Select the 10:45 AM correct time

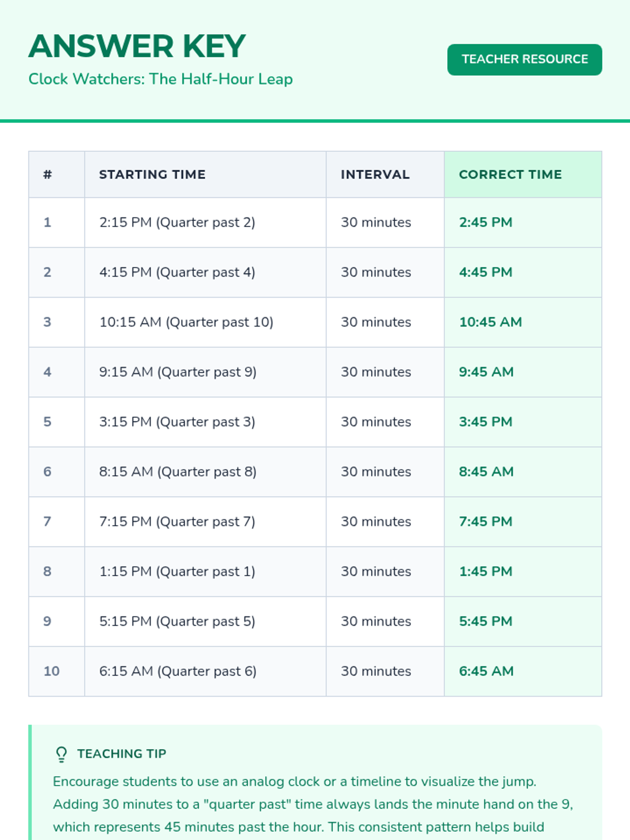click(490, 322)
